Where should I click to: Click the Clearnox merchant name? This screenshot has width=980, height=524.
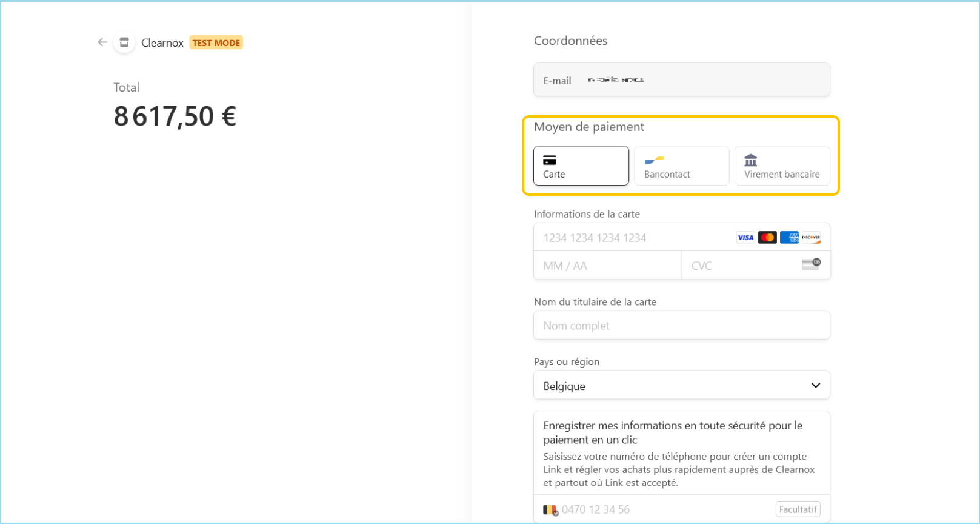[x=162, y=43]
